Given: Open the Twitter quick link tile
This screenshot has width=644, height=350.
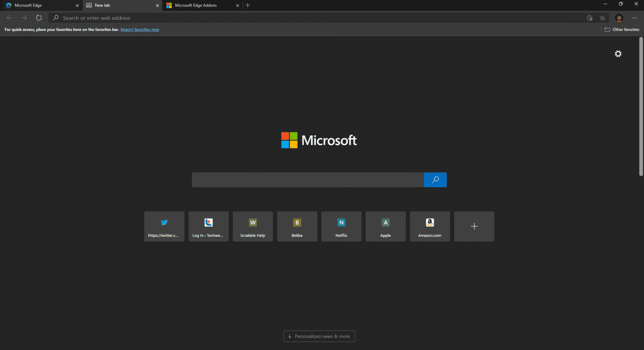Looking at the screenshot, I should (x=164, y=226).
